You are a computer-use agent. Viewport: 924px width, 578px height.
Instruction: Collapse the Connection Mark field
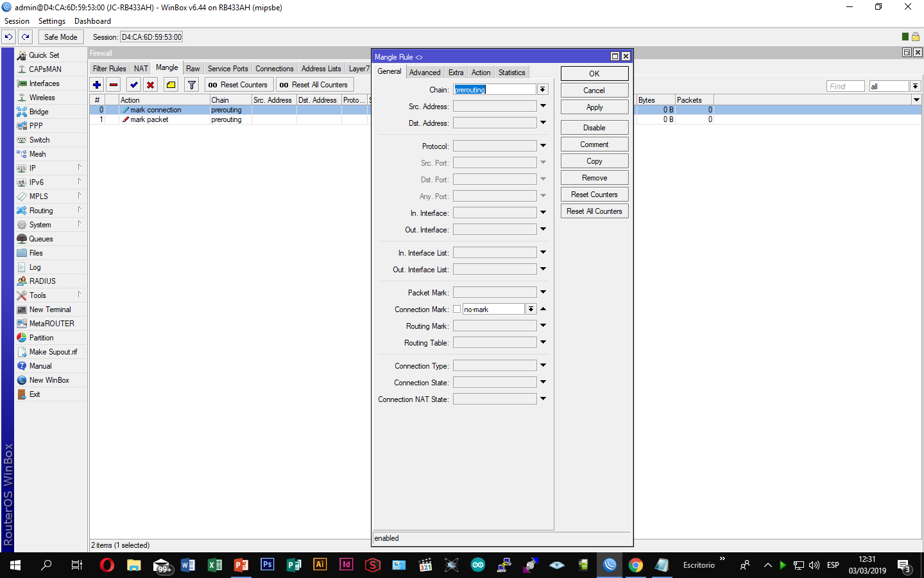click(x=543, y=309)
